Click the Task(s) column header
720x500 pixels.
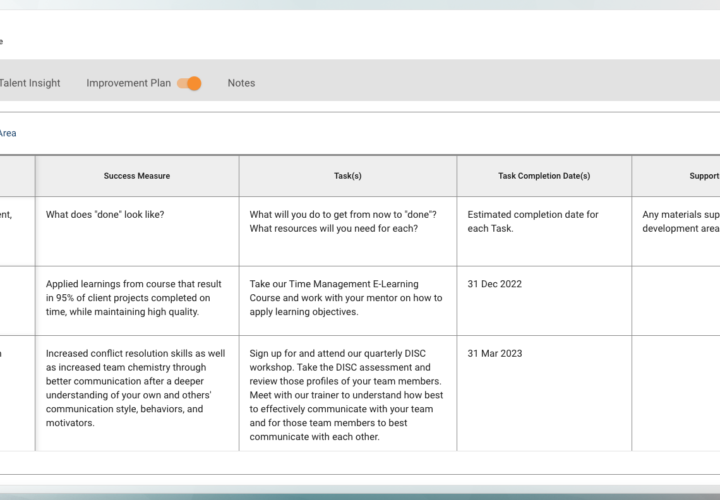(x=348, y=176)
